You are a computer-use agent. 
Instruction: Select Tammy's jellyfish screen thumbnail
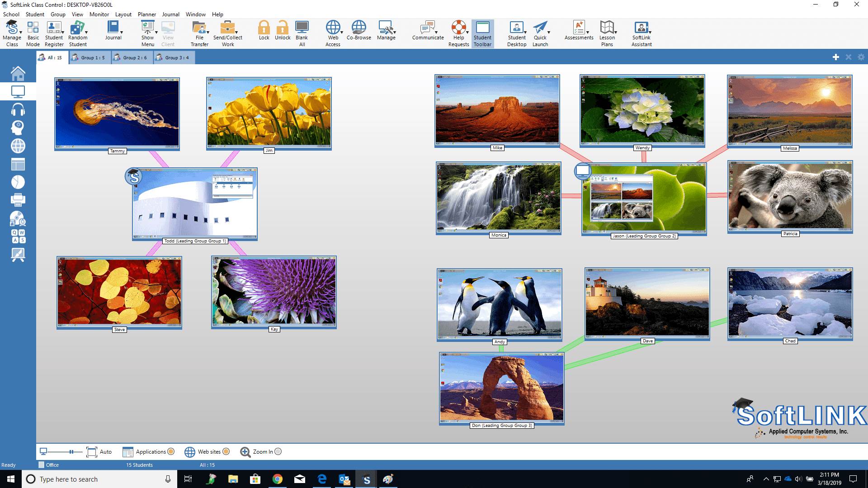pyautogui.click(x=117, y=113)
